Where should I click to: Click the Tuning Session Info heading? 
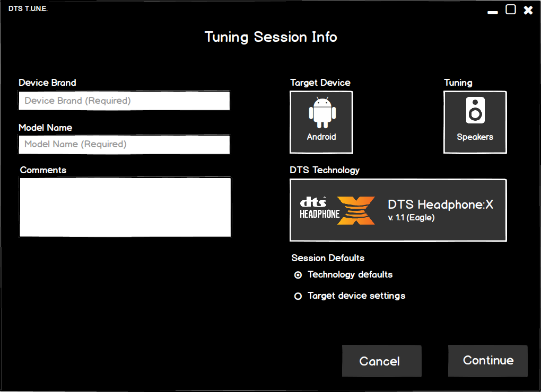pyautogui.click(x=271, y=37)
